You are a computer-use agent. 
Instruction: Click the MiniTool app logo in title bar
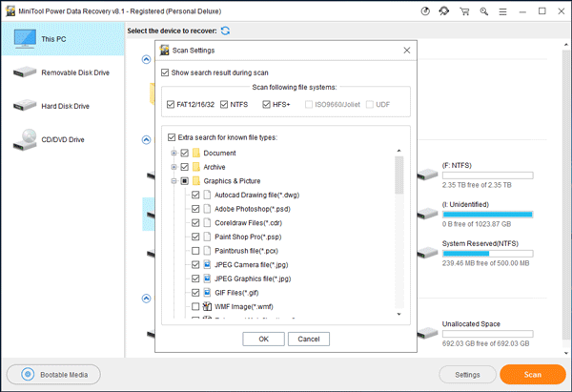click(10, 10)
